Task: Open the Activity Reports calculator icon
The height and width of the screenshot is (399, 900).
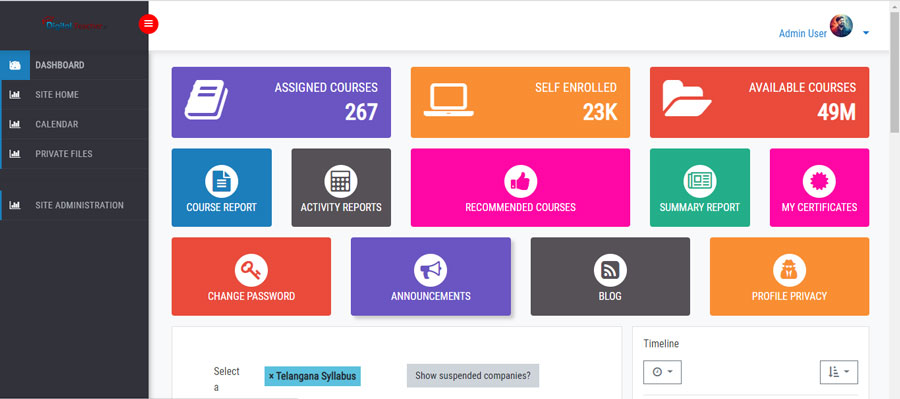Action: (x=341, y=181)
